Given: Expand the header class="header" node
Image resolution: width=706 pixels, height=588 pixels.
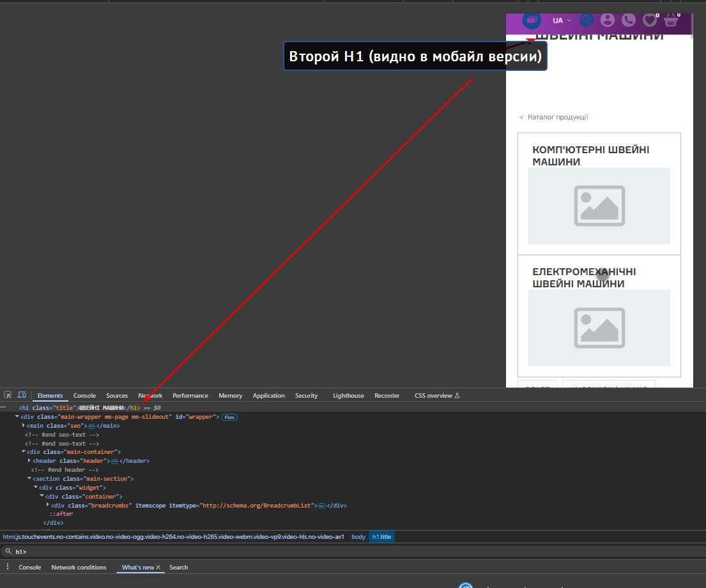Looking at the screenshot, I should click(29, 460).
